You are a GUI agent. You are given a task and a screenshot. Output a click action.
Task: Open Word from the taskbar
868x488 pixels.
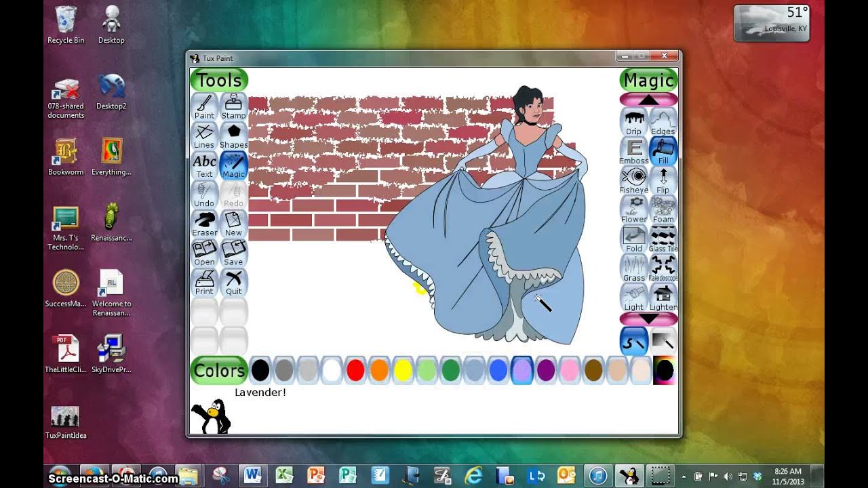click(x=253, y=476)
